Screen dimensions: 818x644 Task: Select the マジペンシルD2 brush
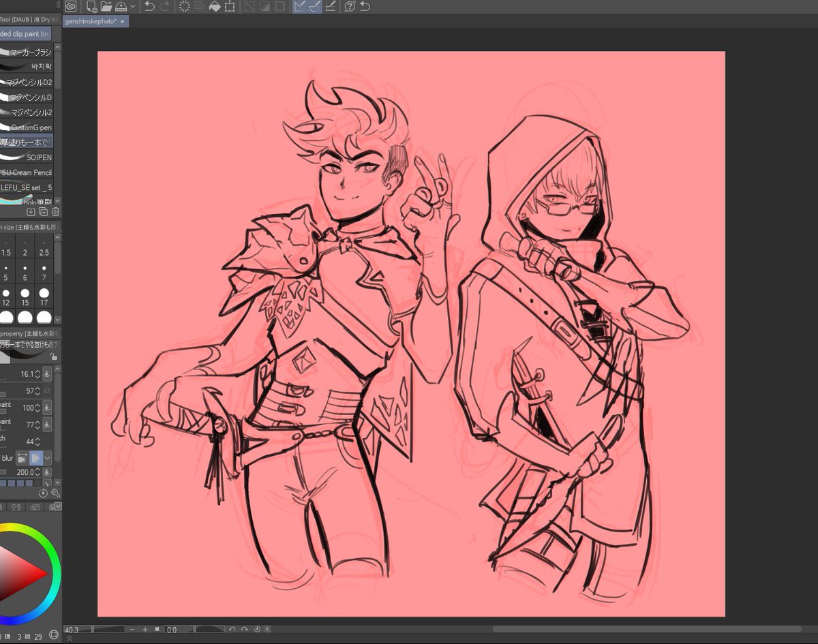coord(27,82)
